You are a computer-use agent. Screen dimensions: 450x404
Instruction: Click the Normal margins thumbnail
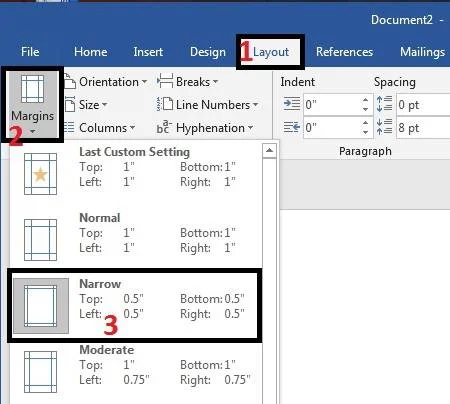tap(40, 240)
